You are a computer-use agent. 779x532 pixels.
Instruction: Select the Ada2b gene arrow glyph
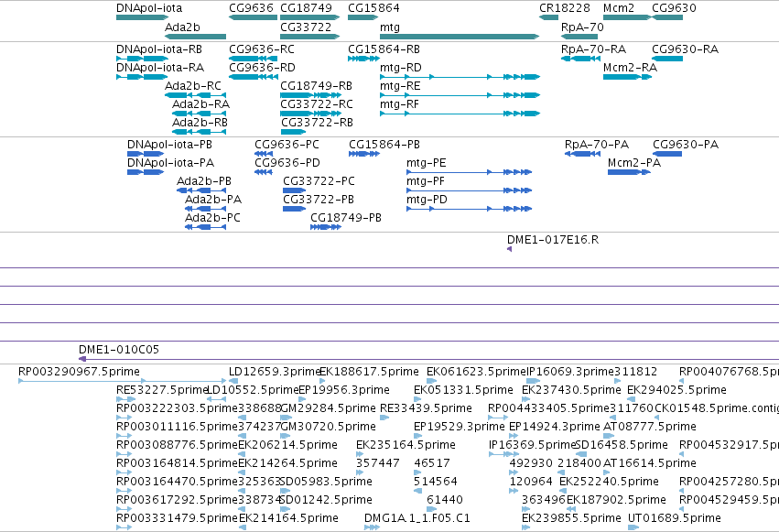[195, 37]
